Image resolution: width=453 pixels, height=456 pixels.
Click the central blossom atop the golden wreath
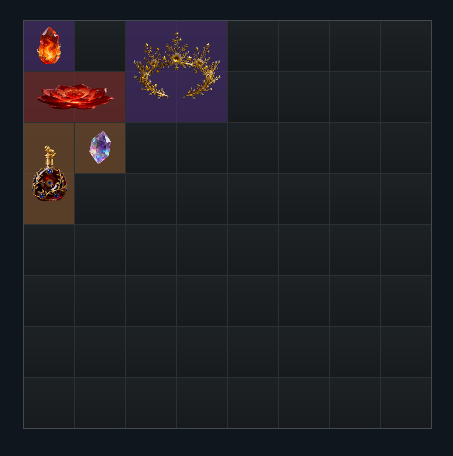[x=176, y=56]
